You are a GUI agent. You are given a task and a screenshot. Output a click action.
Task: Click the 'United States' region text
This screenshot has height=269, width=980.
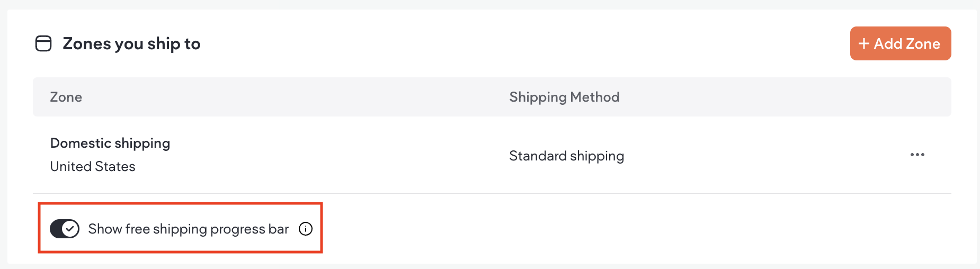click(93, 166)
